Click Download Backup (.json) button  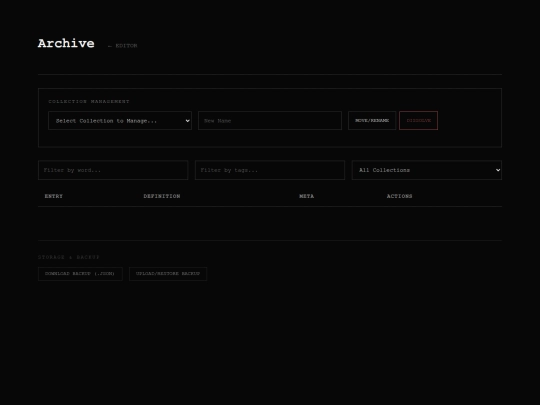[x=80, y=274]
